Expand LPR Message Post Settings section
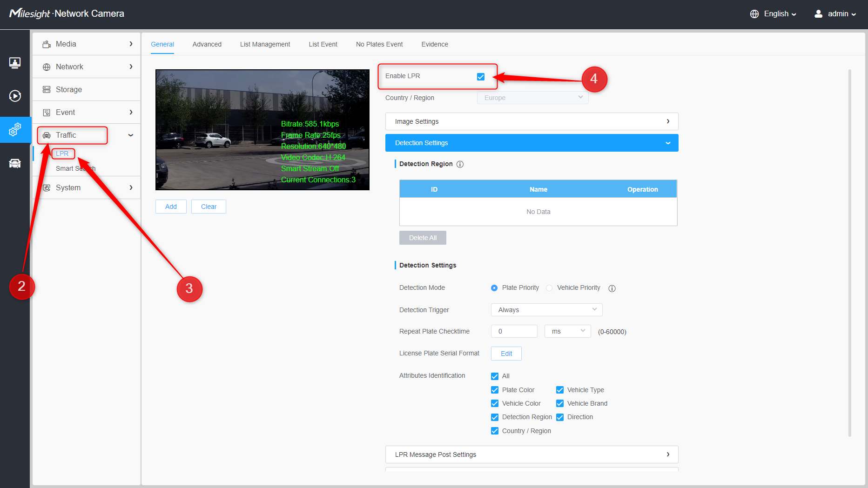This screenshot has width=868, height=488. pos(532,455)
